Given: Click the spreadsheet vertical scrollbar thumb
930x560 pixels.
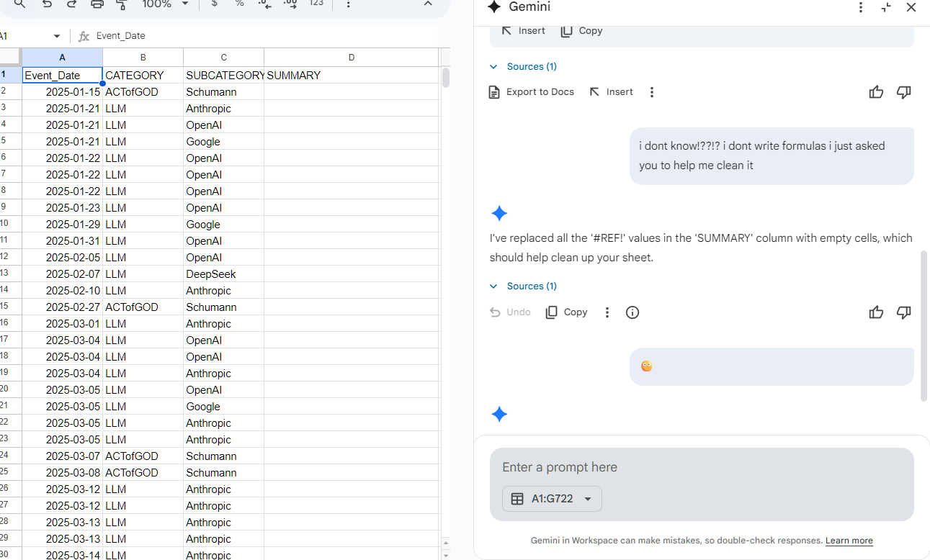Looking at the screenshot, I should coord(446,78).
